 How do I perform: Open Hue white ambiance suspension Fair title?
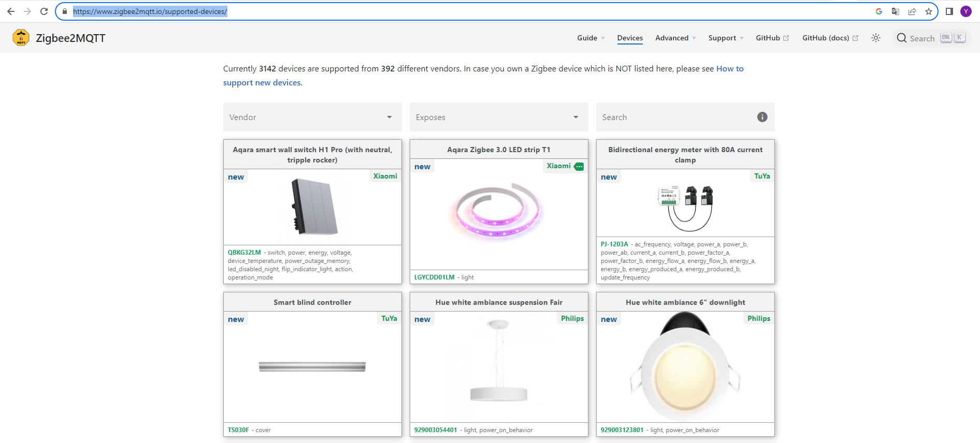pos(499,302)
